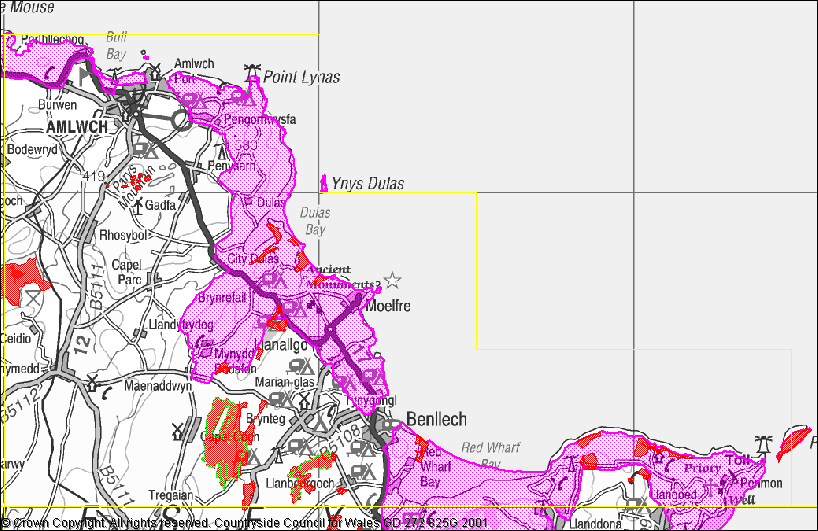Click the windmill icon left of Capel Coch

pyautogui.click(x=178, y=431)
